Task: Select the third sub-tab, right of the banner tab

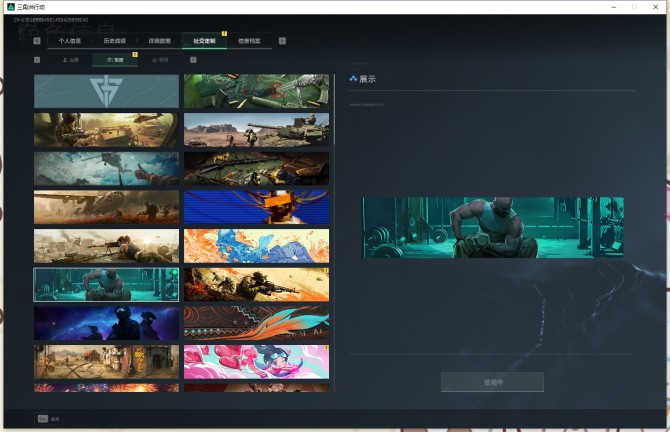Action: (x=160, y=60)
